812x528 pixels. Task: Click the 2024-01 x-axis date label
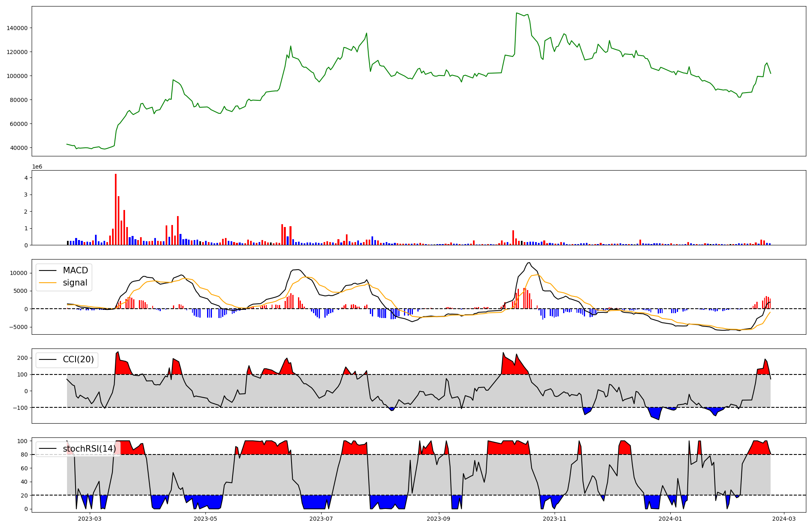(x=670, y=519)
